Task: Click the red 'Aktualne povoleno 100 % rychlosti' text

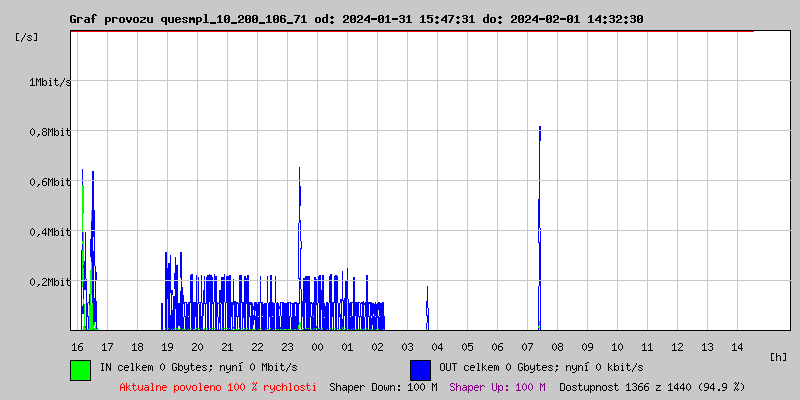Action: [x=218, y=387]
